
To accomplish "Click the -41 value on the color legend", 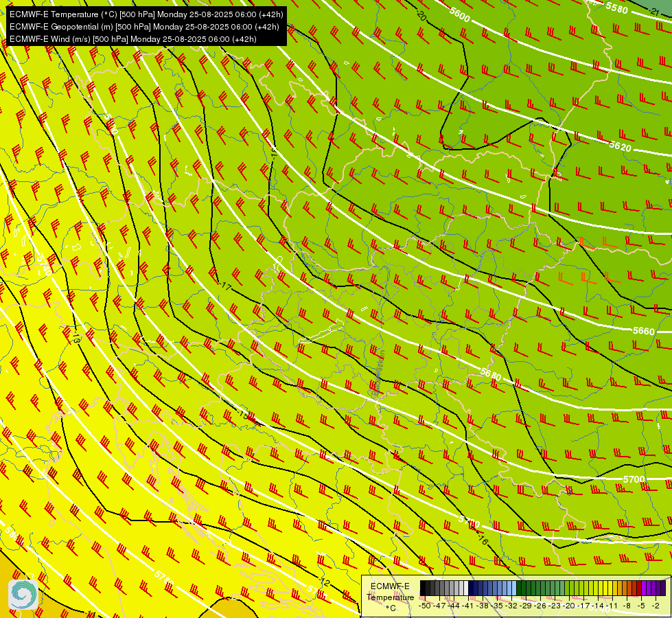I will tap(468, 606).
